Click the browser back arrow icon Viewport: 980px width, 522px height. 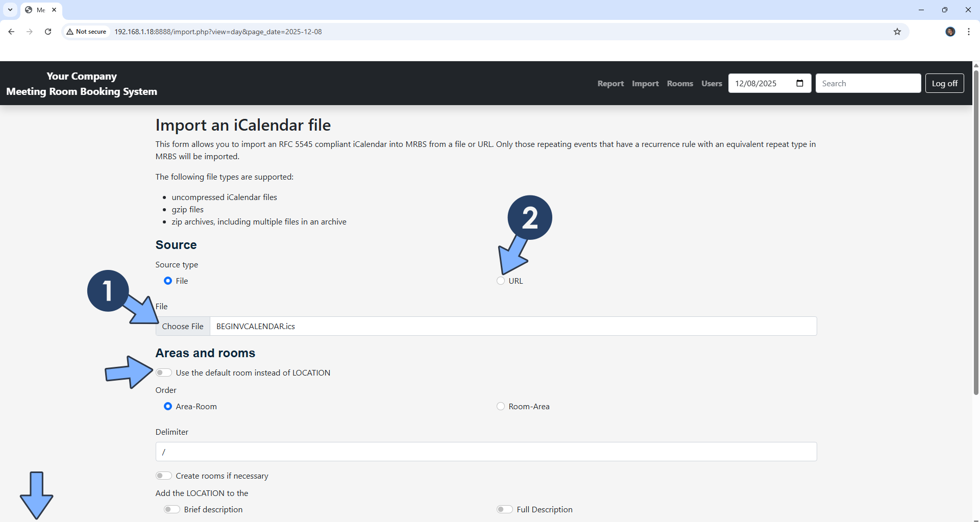point(11,32)
